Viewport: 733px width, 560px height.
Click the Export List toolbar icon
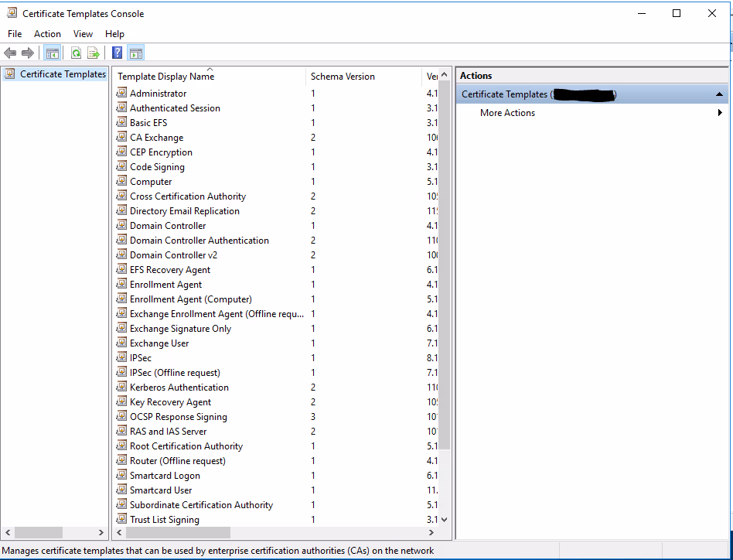point(94,53)
